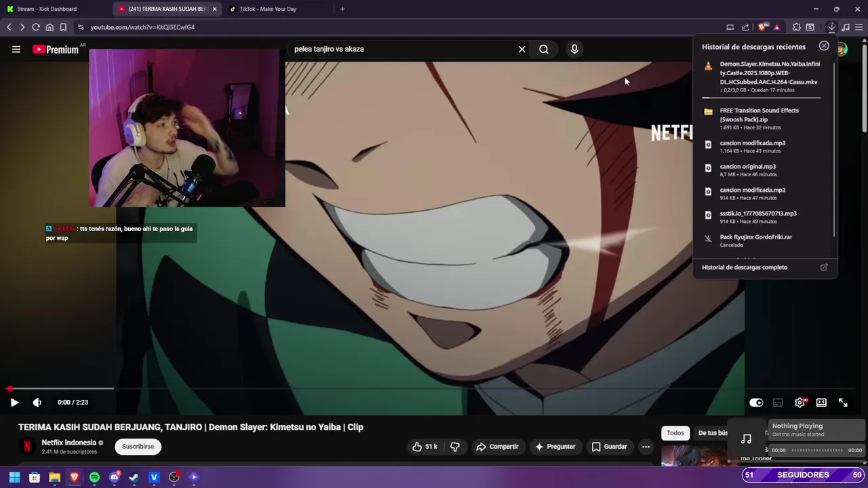Dislike the video
The height and width of the screenshot is (488, 868).
coord(455,447)
